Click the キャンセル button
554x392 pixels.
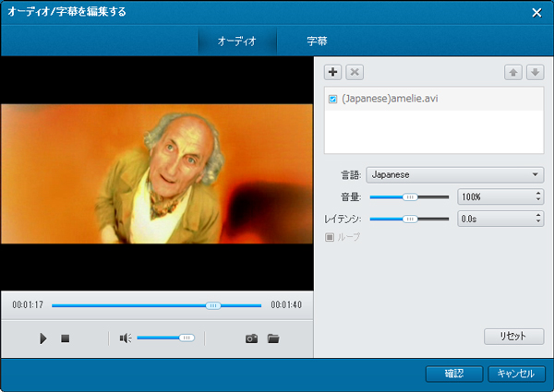(515, 374)
